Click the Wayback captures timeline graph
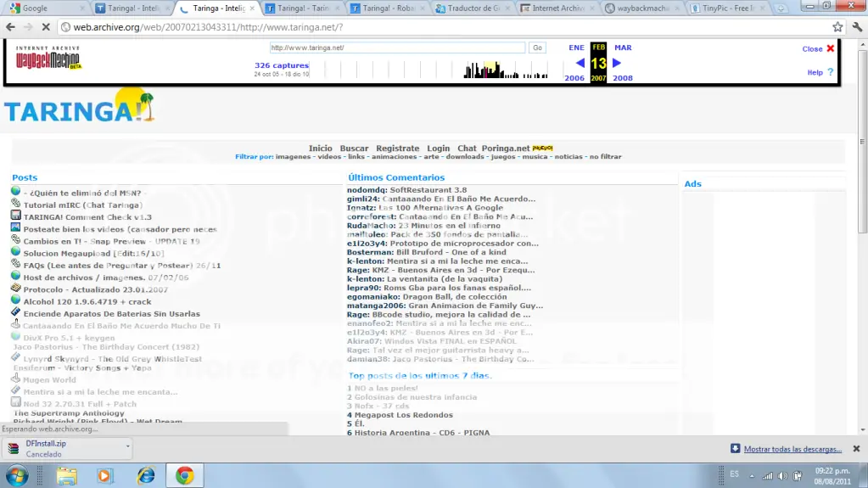Screen dimensions: 868x488 [x=437, y=70]
